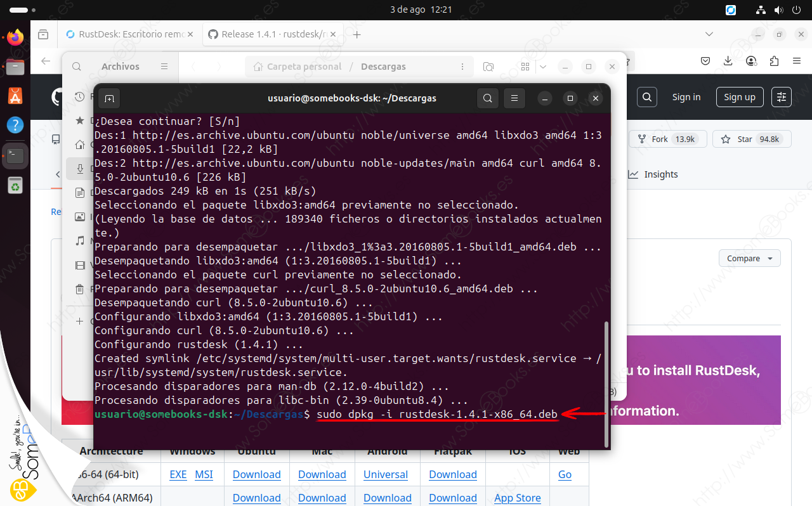812x506 pixels.
Task: Open a new tab in the terminal
Action: (109, 98)
